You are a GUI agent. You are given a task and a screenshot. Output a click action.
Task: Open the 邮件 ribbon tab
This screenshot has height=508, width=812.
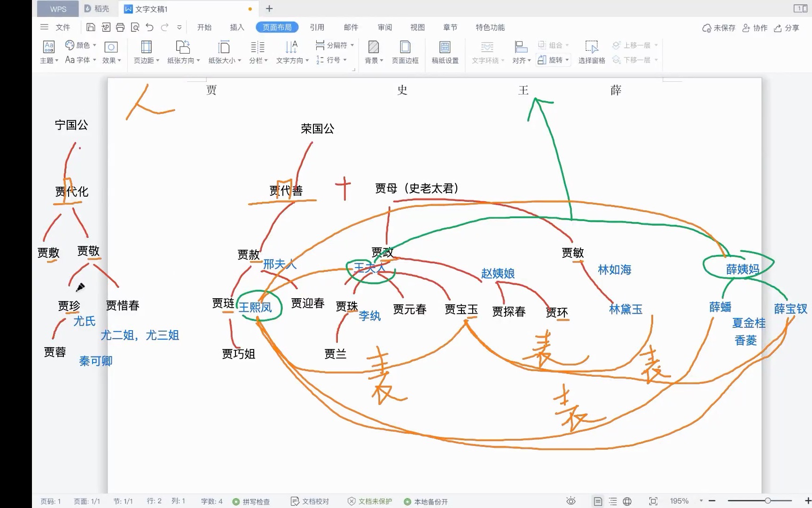click(x=351, y=27)
